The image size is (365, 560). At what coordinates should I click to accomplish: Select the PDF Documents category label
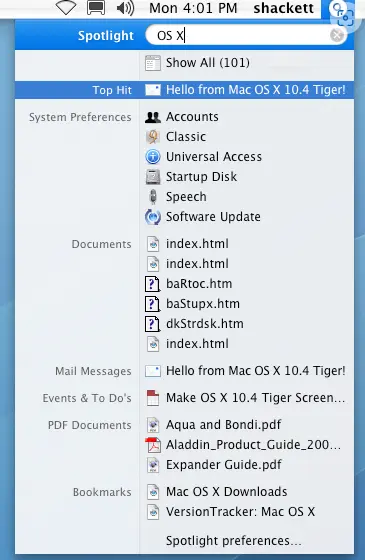point(90,425)
